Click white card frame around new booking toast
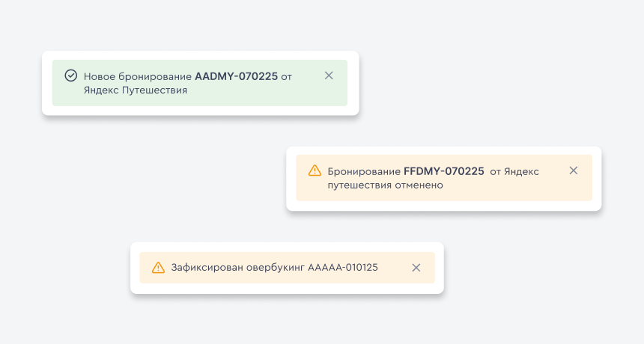Image resolution: width=644 pixels, height=344 pixels. (x=201, y=55)
